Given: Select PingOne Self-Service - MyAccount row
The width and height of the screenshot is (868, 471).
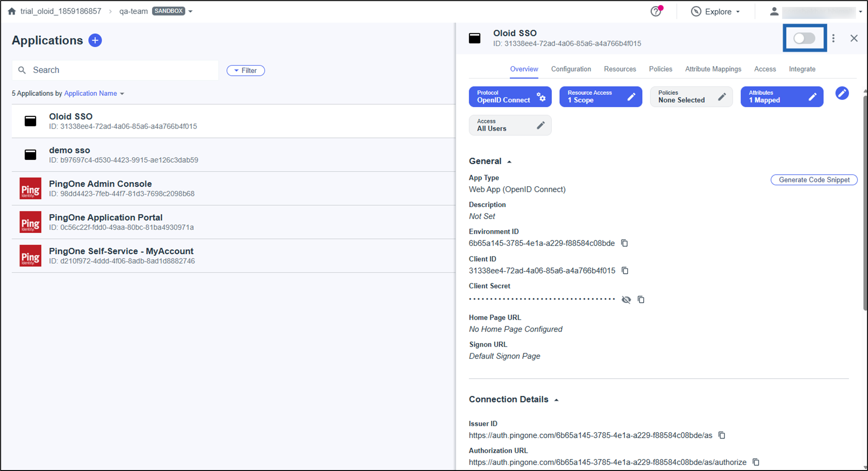Looking at the screenshot, I should coord(233,256).
